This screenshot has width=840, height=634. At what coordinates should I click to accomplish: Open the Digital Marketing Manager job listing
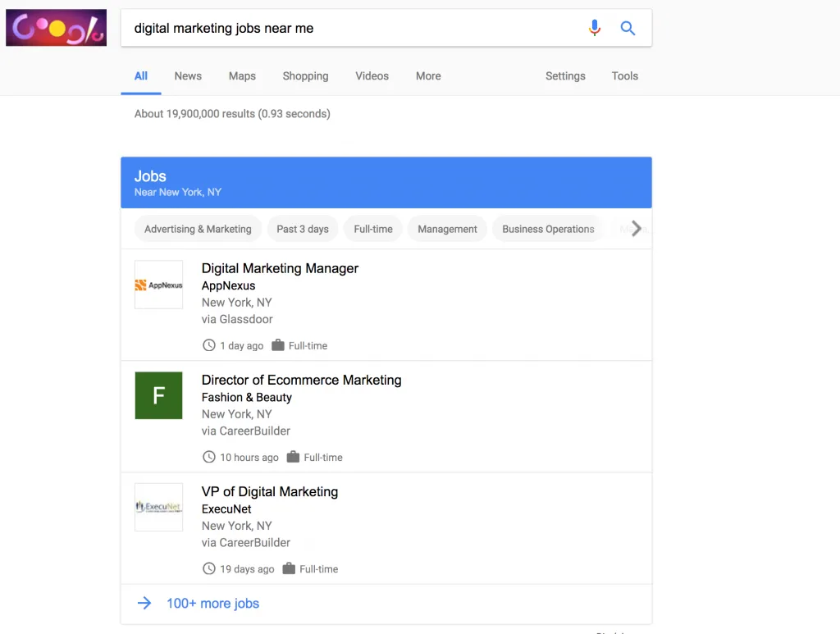[x=280, y=268]
